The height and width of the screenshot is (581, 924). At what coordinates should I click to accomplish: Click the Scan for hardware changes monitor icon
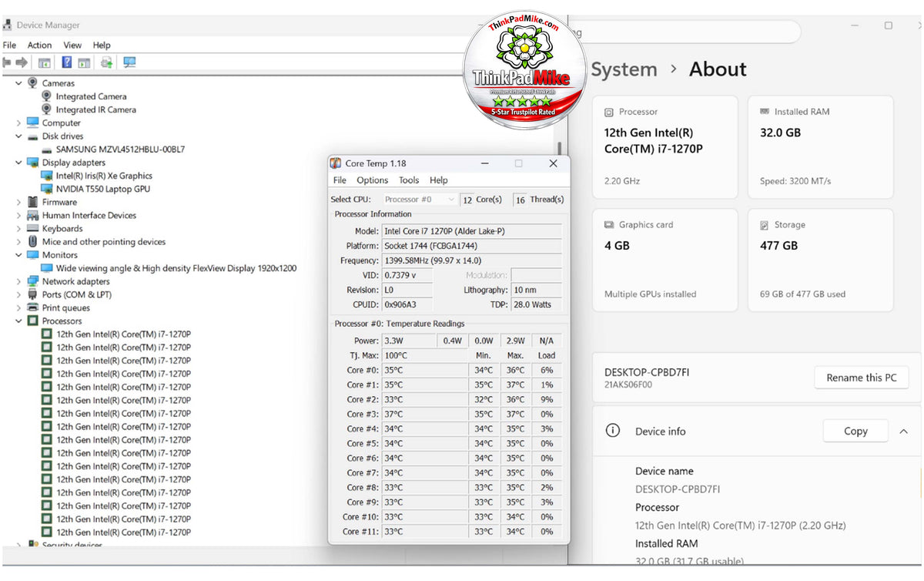click(129, 62)
